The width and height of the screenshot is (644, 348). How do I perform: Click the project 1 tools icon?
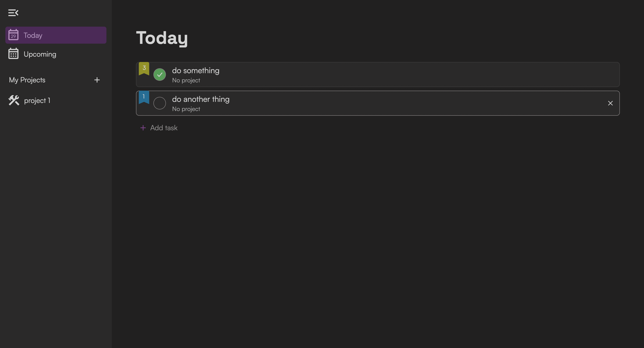pyautogui.click(x=14, y=100)
